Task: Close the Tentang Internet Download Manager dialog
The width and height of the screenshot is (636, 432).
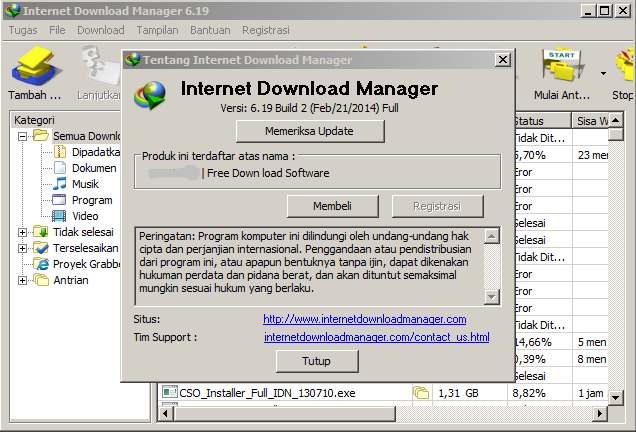Action: coord(503,60)
